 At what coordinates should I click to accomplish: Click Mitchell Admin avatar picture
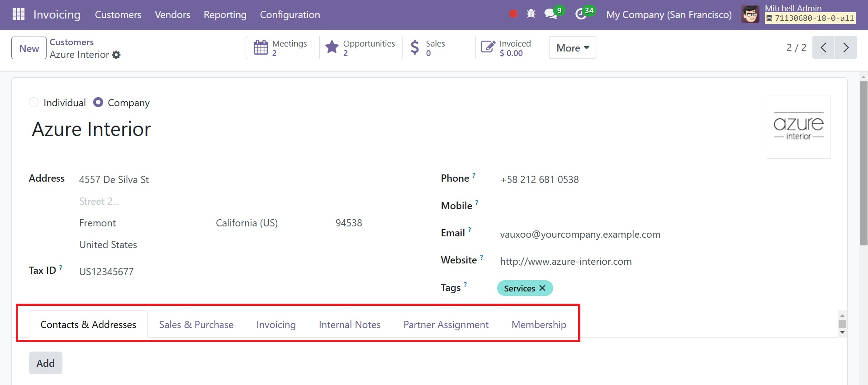(x=750, y=14)
